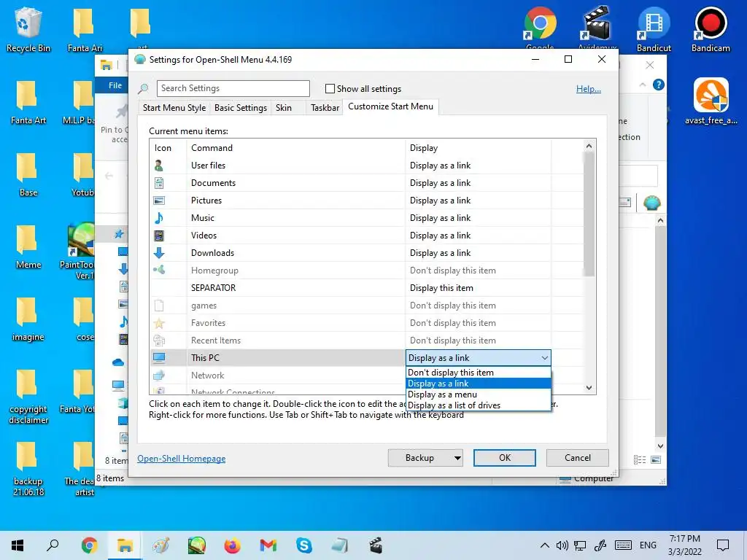Click the Windows Start button
Viewport: 747px width, 560px height.
point(18,545)
